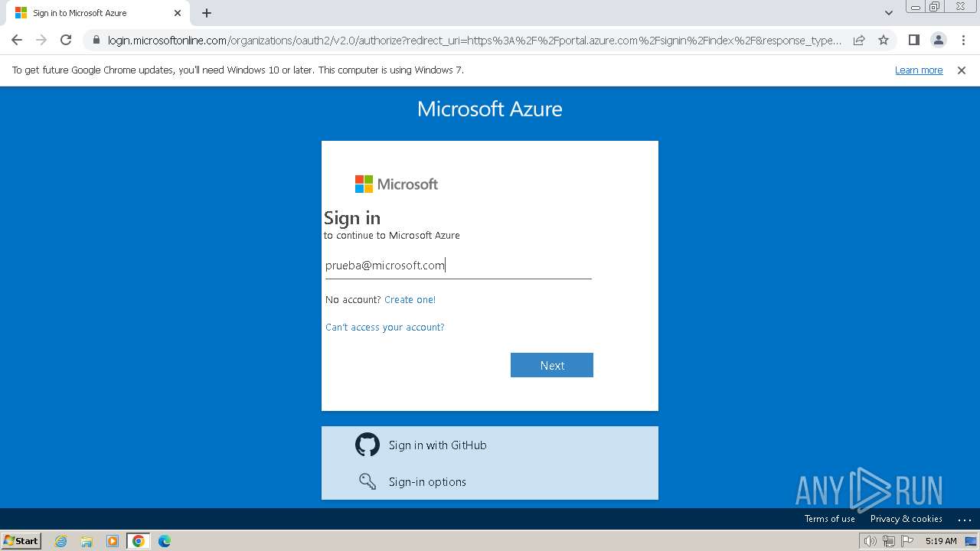This screenshot has width=980, height=551.
Task: Click the Next button
Action: pos(552,365)
